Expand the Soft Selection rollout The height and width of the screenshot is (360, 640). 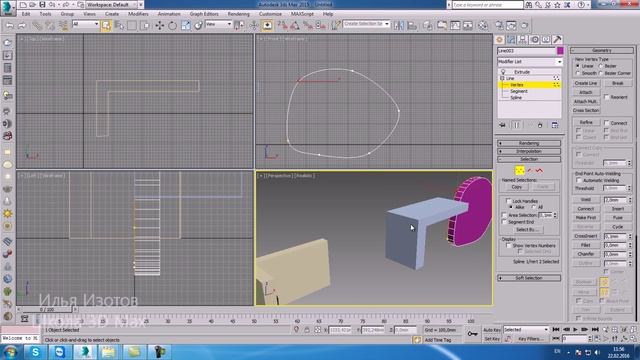pos(529,278)
